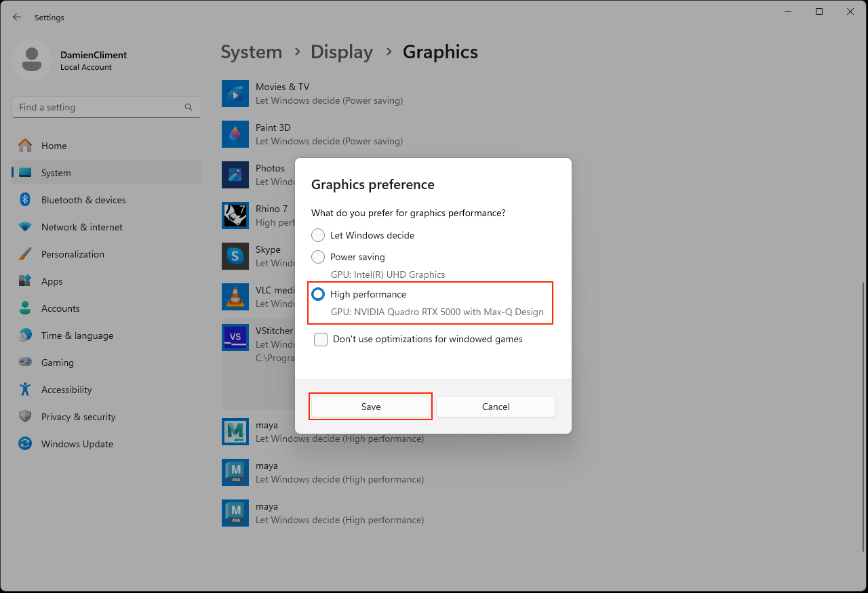Image resolution: width=868 pixels, height=593 pixels.
Task: Click the Accounts person icon
Action: coord(25,308)
